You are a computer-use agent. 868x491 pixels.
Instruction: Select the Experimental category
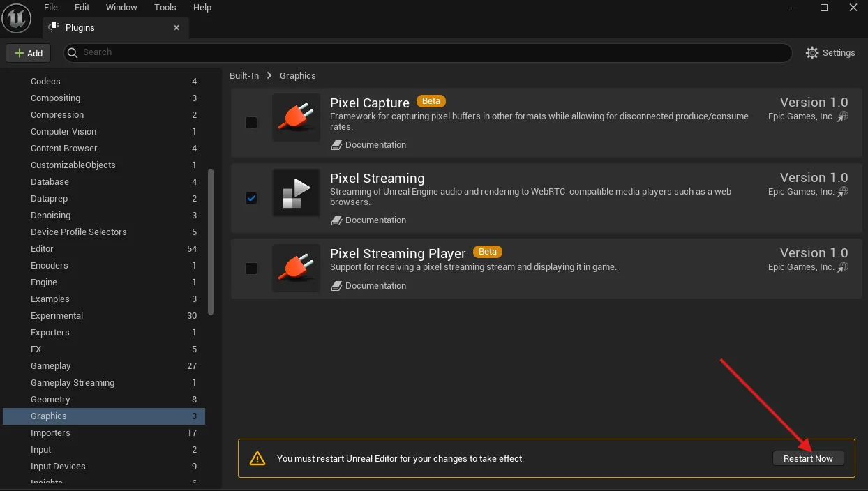[x=104, y=316]
